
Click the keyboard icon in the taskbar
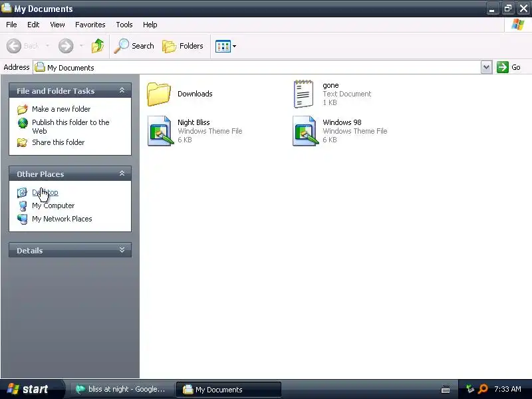point(446,389)
